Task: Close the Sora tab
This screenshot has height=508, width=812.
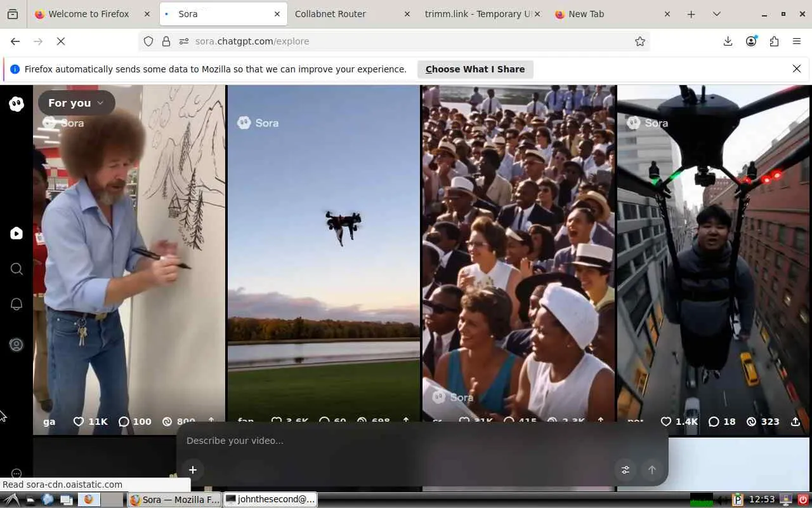Action: tap(277, 14)
